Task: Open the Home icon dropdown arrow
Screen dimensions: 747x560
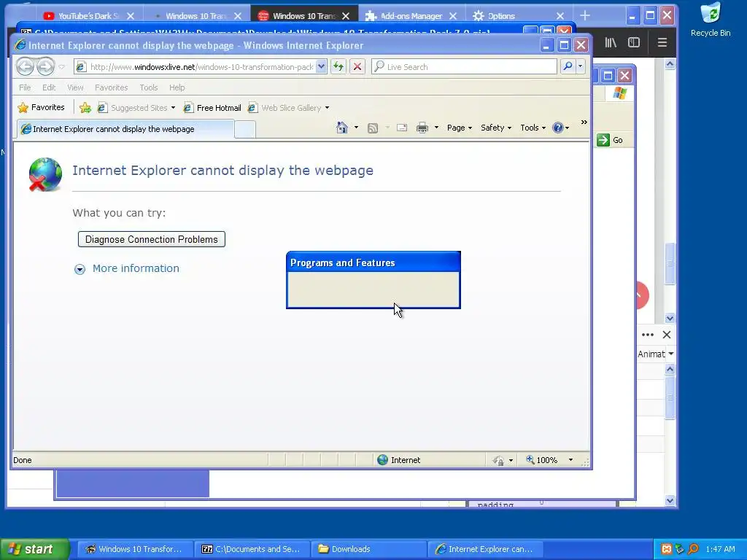Action: point(356,128)
